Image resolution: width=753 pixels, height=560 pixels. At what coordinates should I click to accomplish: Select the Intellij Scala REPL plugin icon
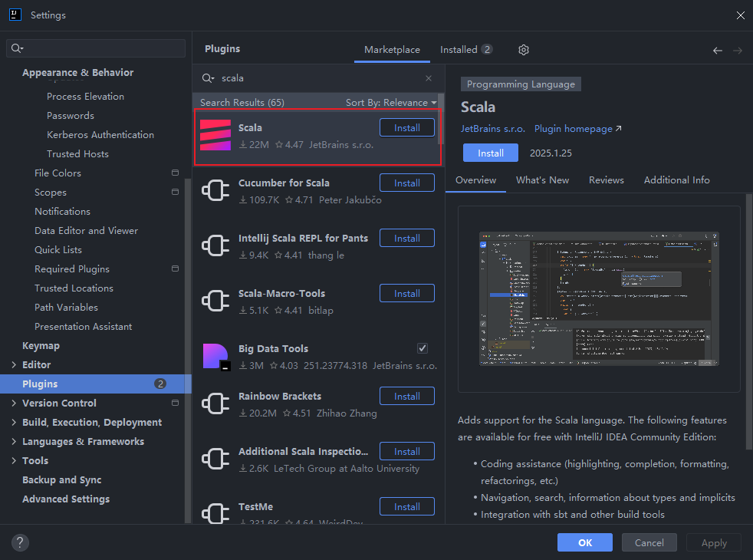215,245
